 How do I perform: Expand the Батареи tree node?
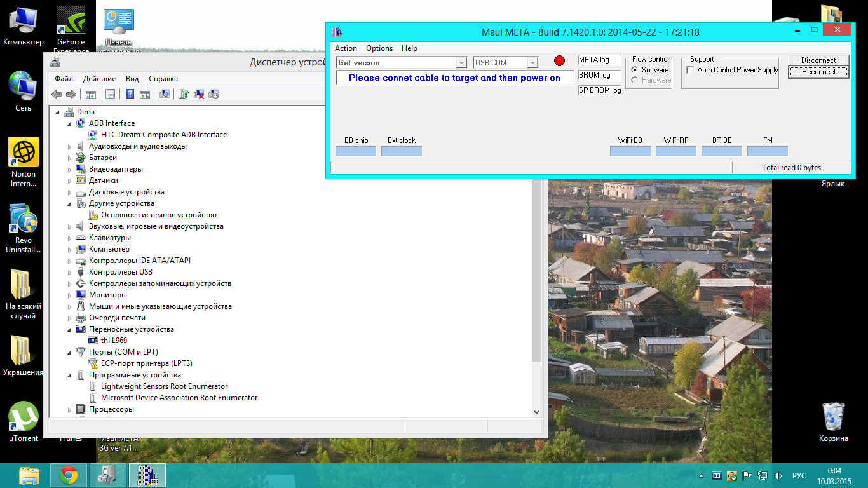coord(71,158)
